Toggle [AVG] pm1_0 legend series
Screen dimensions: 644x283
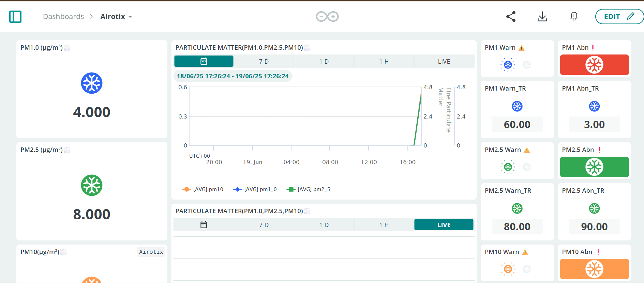[255, 189]
